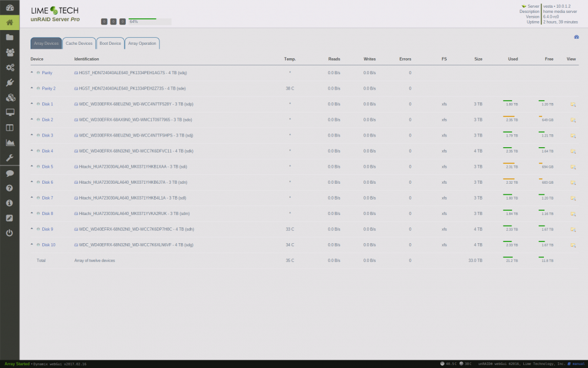The image size is (588, 368).
Task: Click the 64% progress bar in header
Action: (x=149, y=21)
